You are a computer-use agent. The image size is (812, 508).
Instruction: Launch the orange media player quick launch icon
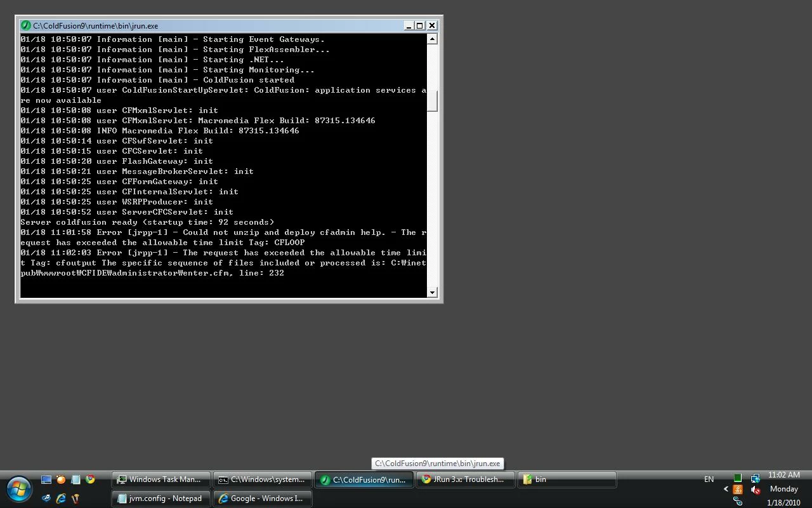tap(61, 479)
